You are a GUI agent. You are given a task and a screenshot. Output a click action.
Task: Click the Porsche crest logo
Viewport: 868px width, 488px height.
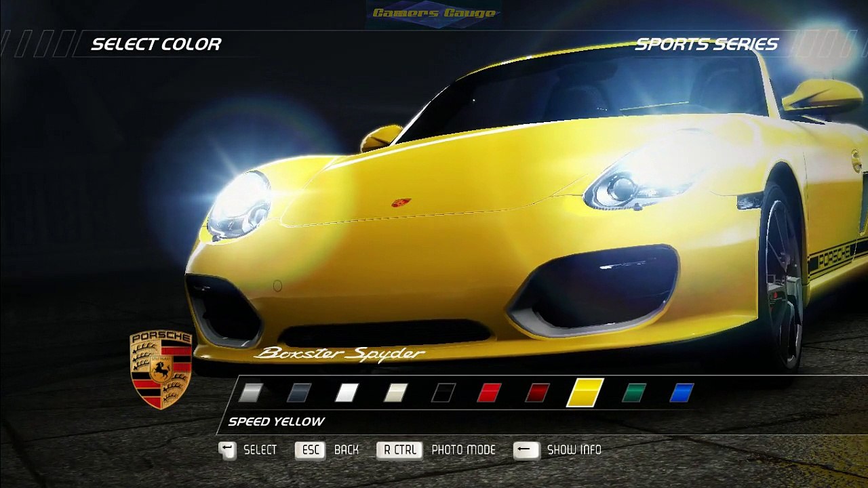[161, 369]
